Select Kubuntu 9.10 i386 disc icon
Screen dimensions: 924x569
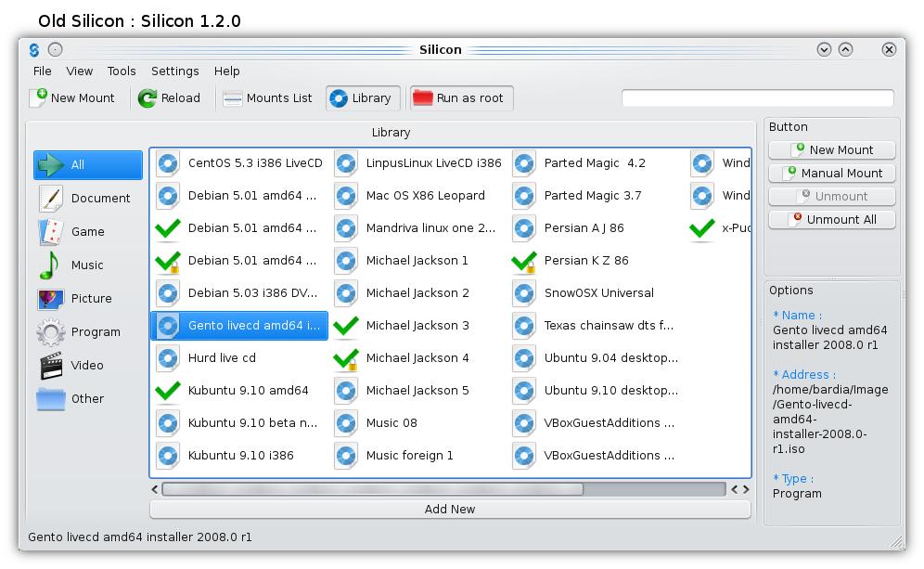pos(168,455)
